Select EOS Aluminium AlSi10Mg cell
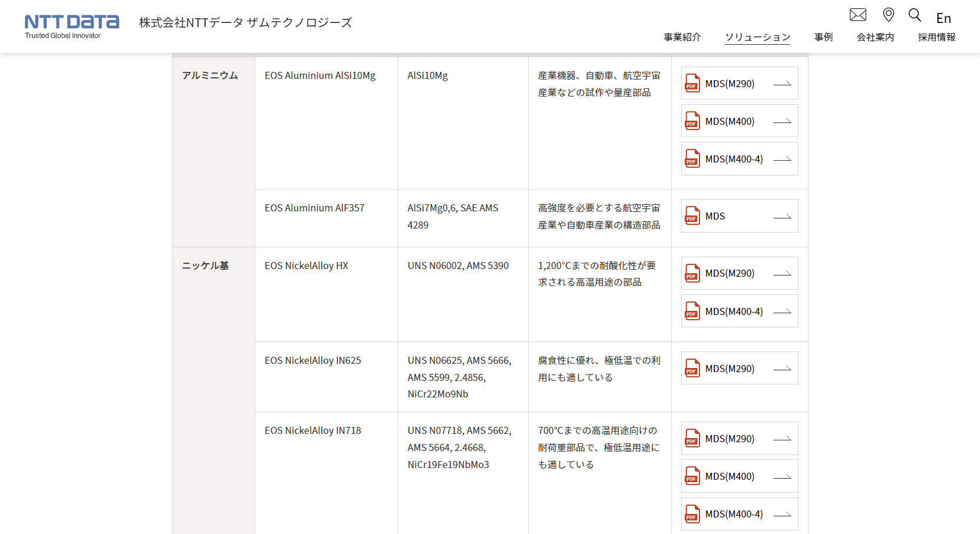980x534 pixels. pos(326,123)
